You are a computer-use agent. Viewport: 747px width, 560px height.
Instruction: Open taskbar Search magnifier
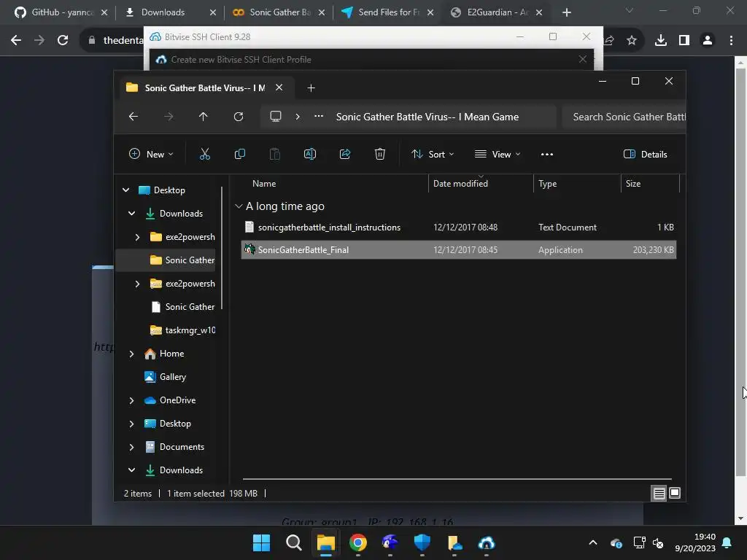pyautogui.click(x=293, y=542)
